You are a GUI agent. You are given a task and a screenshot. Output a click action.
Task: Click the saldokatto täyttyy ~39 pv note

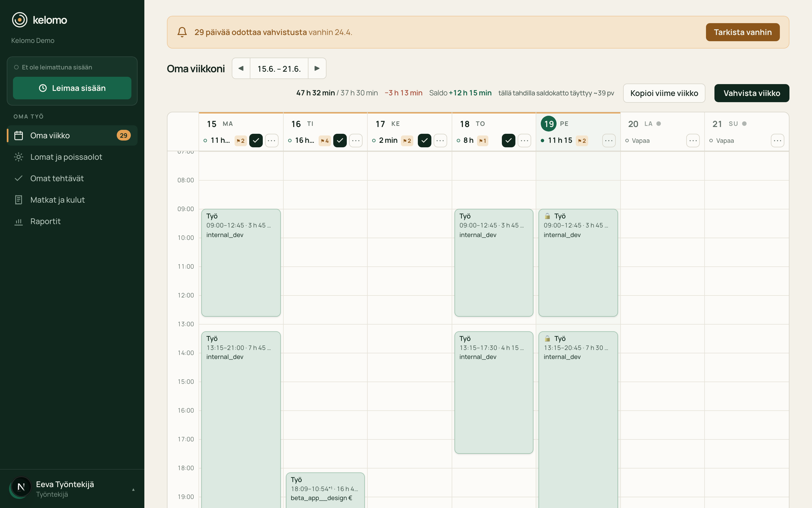pyautogui.click(x=556, y=93)
